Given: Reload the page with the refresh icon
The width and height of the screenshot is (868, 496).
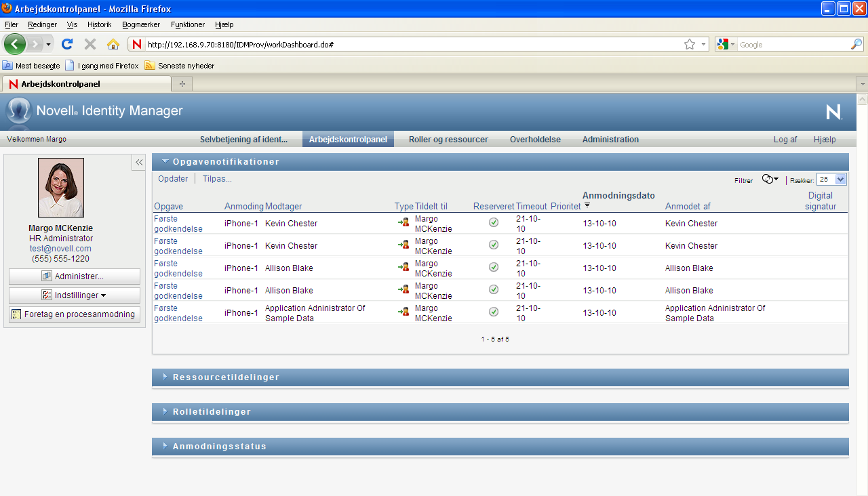Looking at the screenshot, I should point(67,44).
